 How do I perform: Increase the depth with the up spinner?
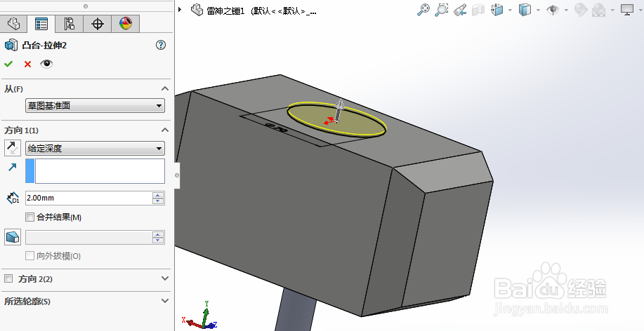(158, 195)
